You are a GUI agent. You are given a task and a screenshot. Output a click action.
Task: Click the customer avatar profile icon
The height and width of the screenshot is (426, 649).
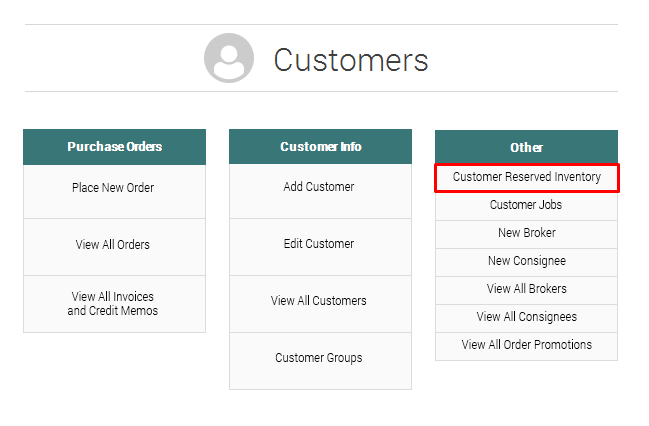pyautogui.click(x=229, y=59)
